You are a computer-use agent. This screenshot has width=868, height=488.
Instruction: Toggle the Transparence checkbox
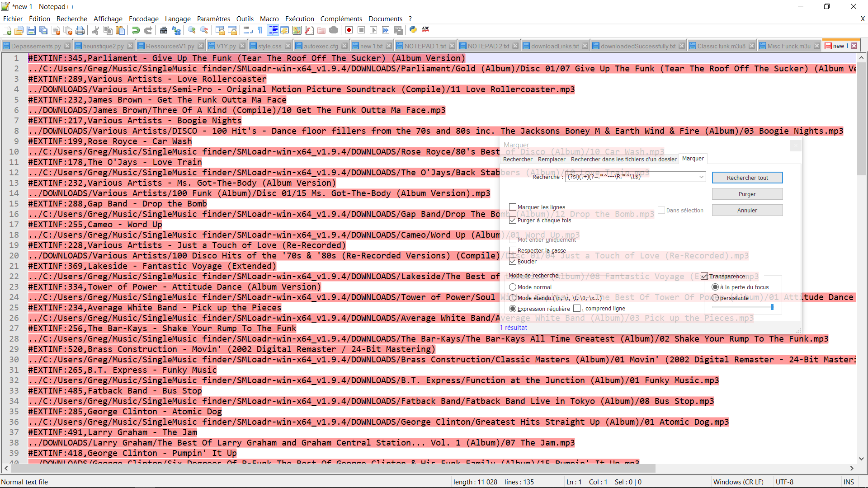coord(704,276)
